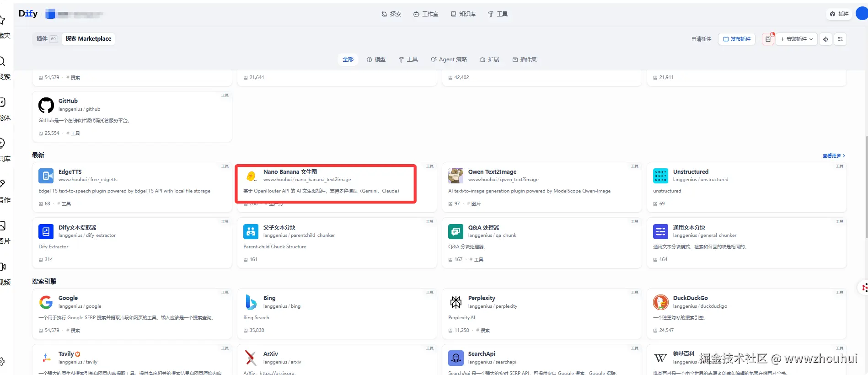
Task: Open the install tasks icon with red dot
Action: (768, 39)
